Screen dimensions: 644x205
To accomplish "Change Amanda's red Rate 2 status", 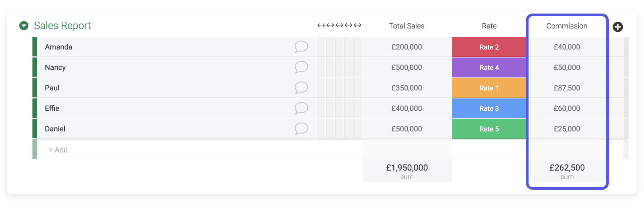I will pyautogui.click(x=489, y=47).
